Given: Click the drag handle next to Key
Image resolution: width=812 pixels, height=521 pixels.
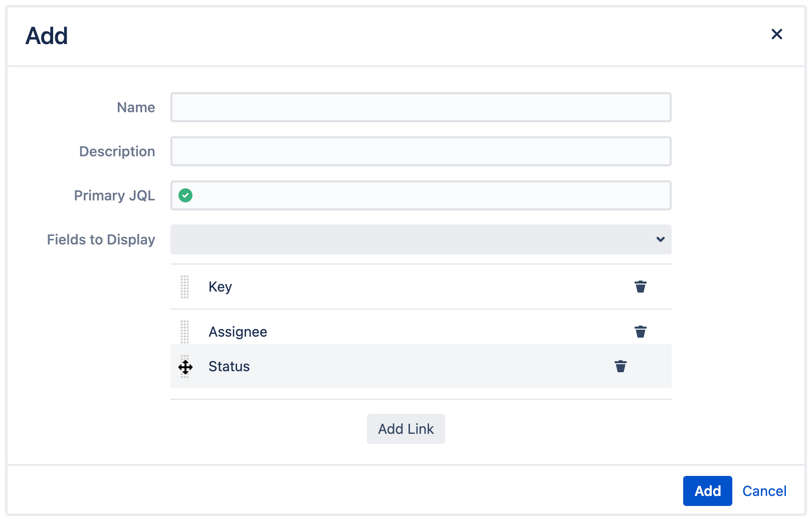Looking at the screenshot, I should [185, 287].
